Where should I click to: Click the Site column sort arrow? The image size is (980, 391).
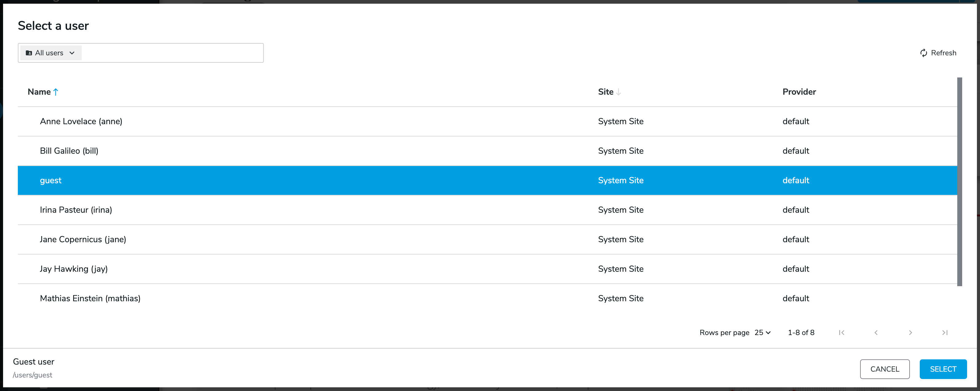tap(618, 92)
